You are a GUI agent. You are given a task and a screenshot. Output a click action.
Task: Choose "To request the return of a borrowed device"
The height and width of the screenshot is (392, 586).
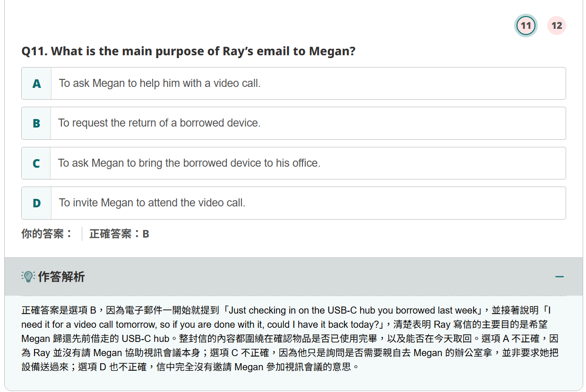(x=160, y=123)
